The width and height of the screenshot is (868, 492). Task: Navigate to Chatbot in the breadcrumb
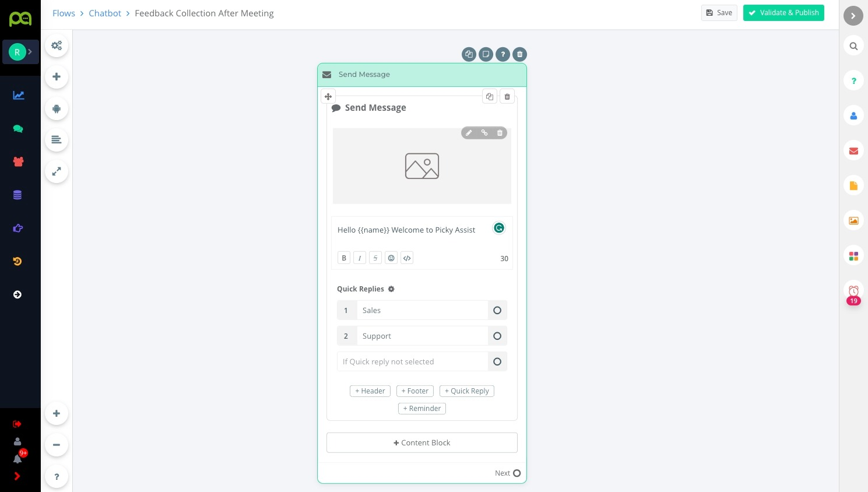(105, 13)
